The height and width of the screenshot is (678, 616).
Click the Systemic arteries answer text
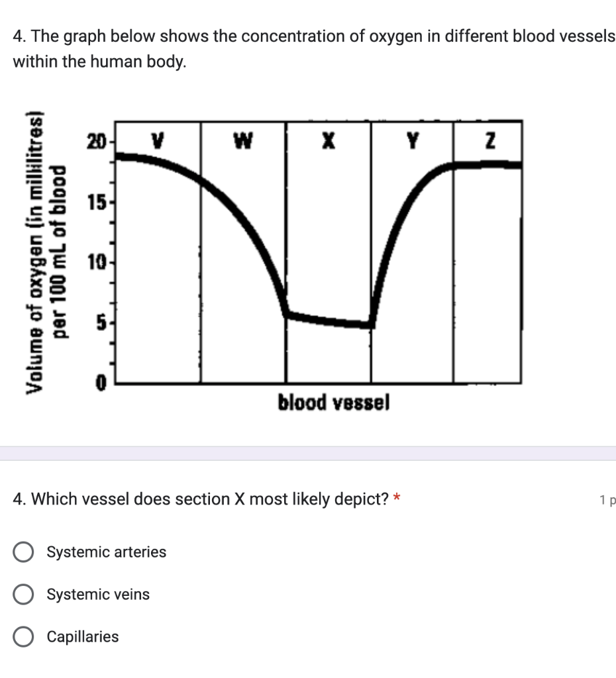pyautogui.click(x=106, y=552)
